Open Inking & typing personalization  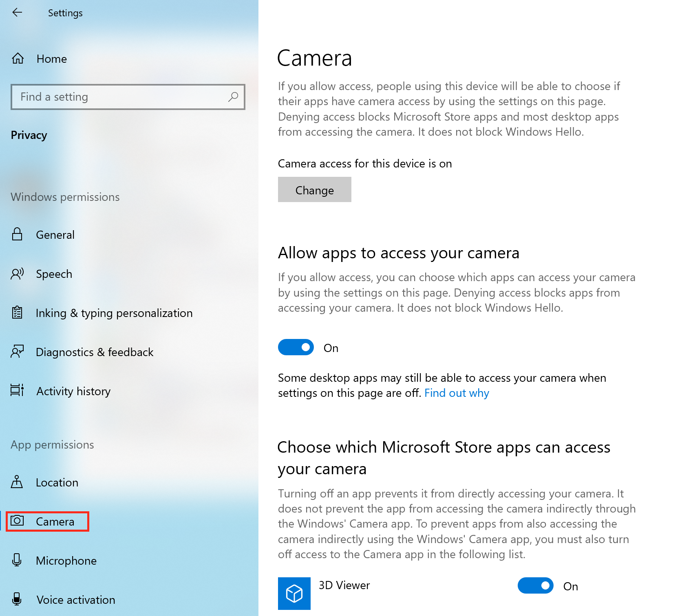click(114, 313)
